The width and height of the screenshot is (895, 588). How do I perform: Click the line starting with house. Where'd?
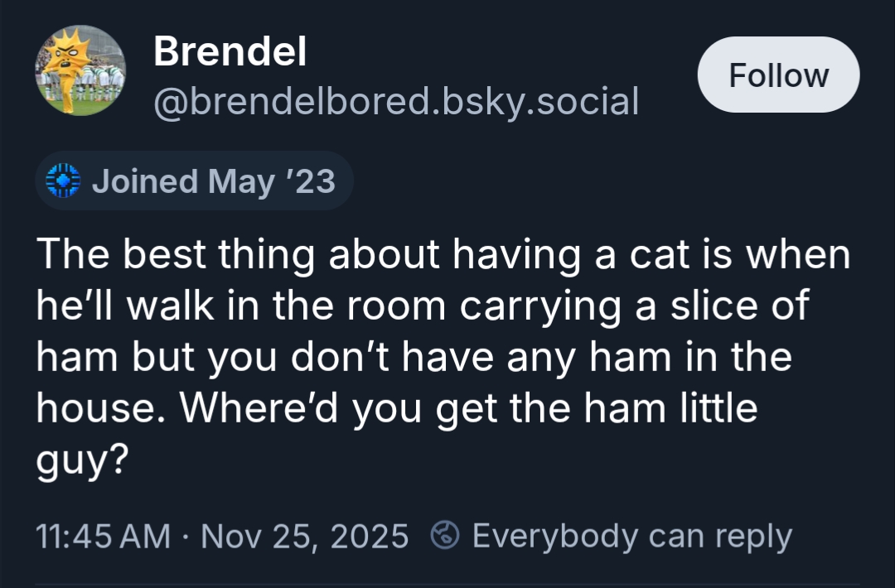click(396, 409)
